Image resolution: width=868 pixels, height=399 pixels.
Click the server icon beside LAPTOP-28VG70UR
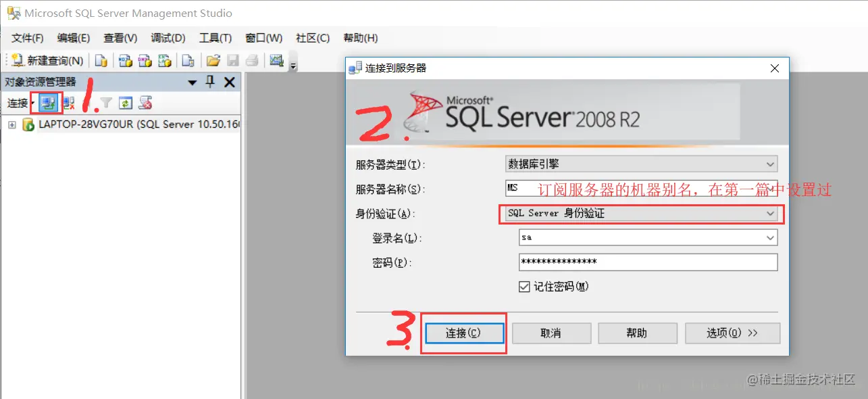(x=28, y=124)
